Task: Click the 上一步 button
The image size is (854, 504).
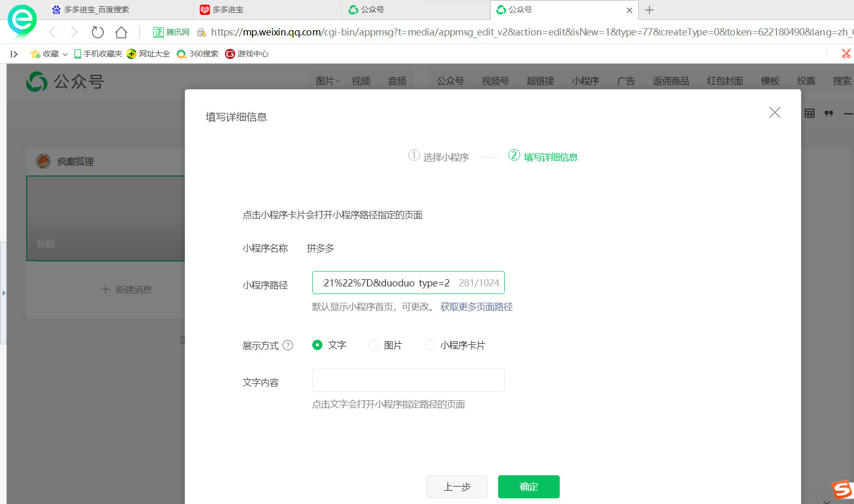Action: 457,487
